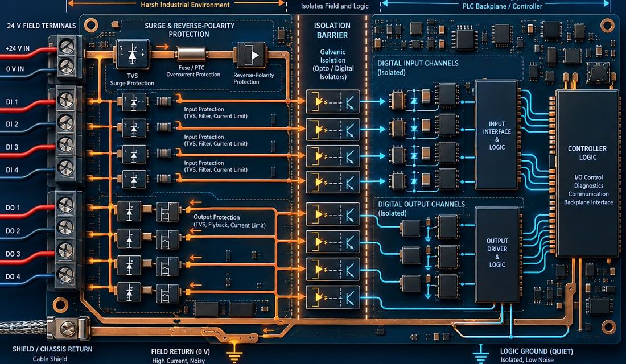Image resolution: width=626 pixels, height=364 pixels.
Task: Click the 'SURGE & REVERSE-POLARITY PROTECTION' title
Action: 190,30
